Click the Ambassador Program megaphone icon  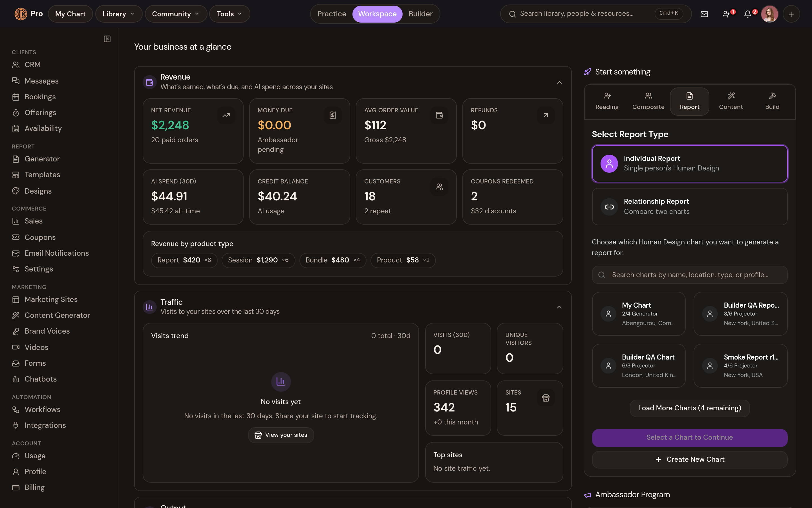click(588, 495)
